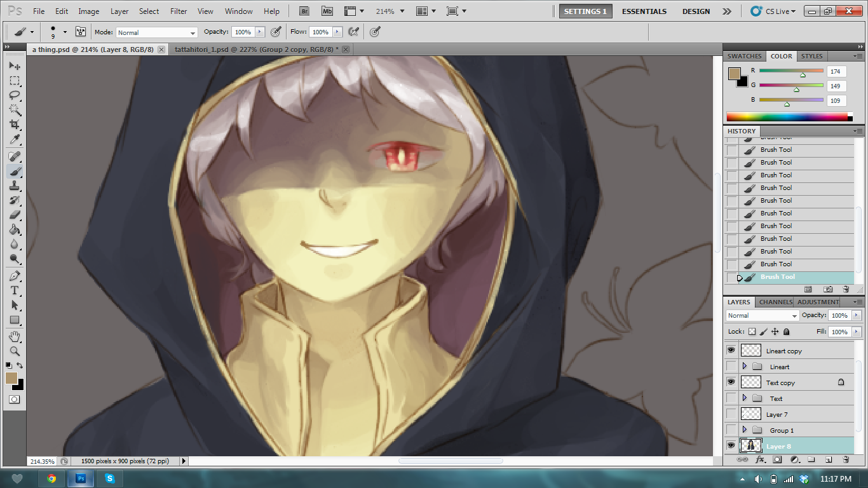Image resolution: width=868 pixels, height=488 pixels.
Task: Select the Eyedropper tool
Action: click(15, 139)
